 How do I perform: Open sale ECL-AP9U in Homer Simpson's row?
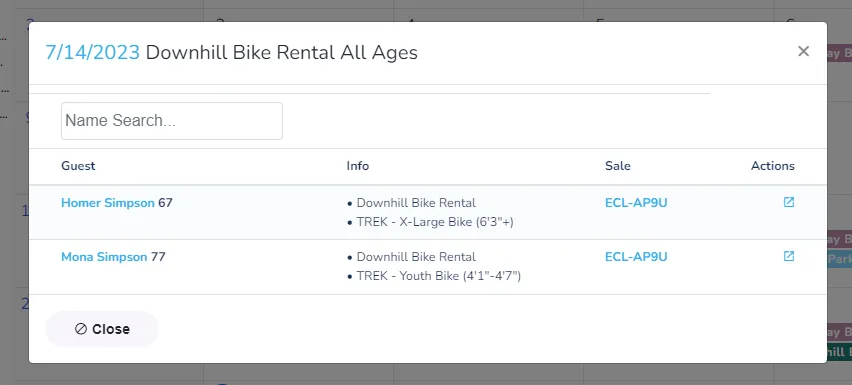pyautogui.click(x=636, y=203)
